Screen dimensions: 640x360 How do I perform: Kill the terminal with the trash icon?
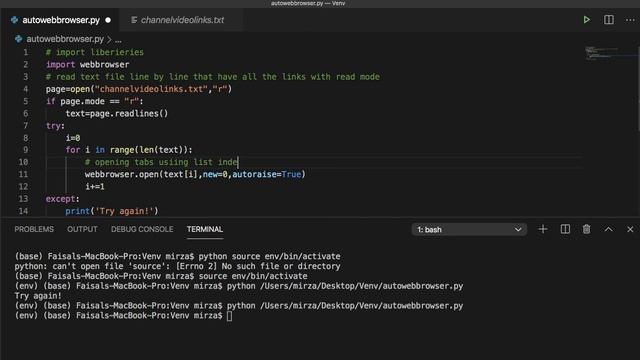pos(587,229)
